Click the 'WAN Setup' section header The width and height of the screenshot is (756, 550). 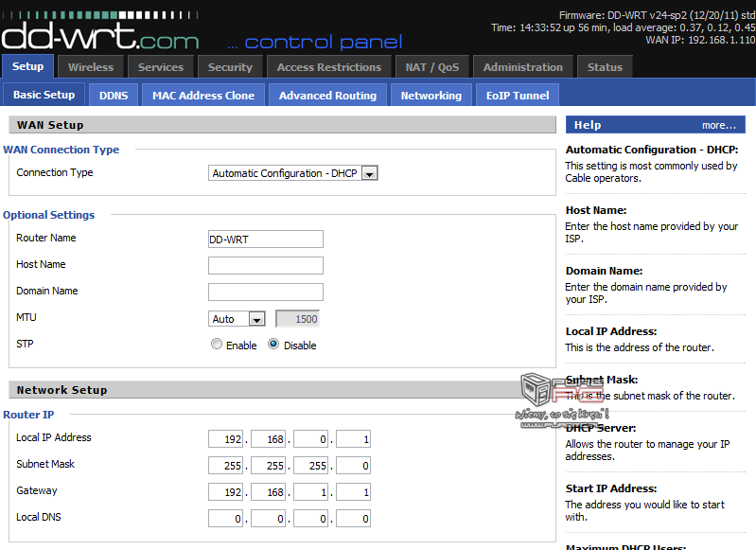[283, 125]
